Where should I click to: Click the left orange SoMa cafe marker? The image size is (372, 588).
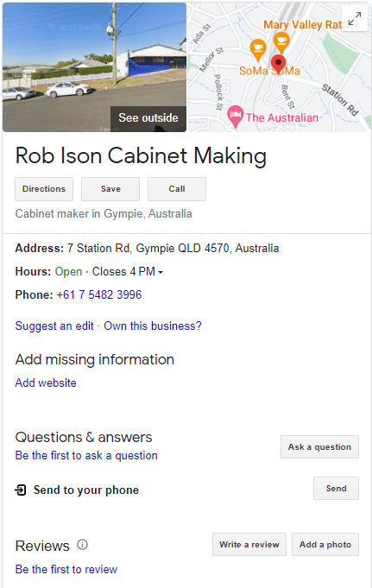click(x=257, y=50)
